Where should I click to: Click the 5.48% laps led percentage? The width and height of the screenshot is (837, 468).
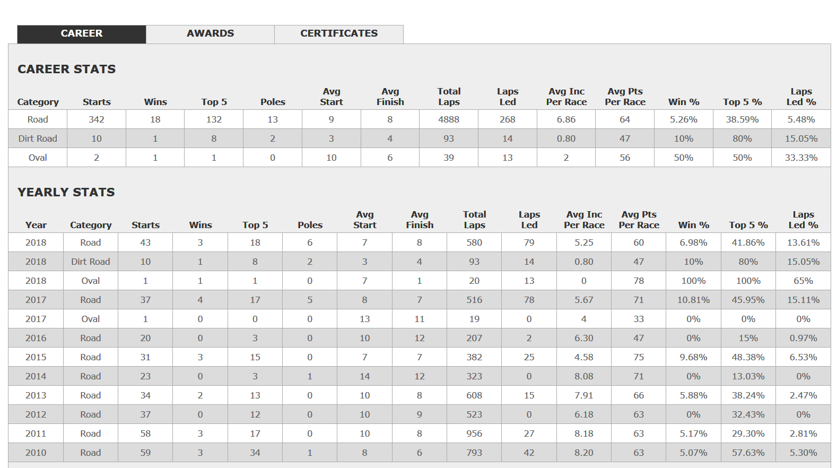801,120
